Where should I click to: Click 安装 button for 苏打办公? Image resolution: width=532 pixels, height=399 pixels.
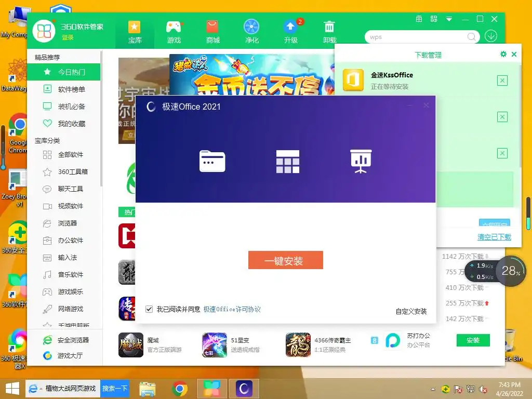[x=473, y=340]
